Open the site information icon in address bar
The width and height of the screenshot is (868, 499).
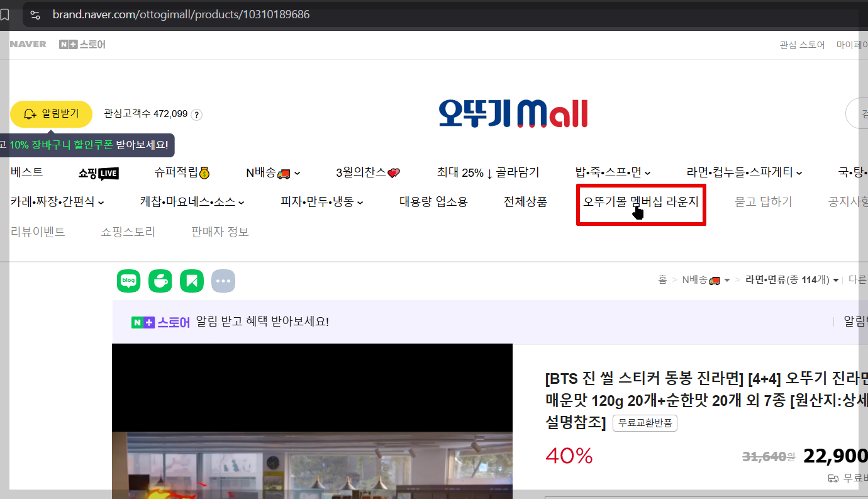coord(35,14)
